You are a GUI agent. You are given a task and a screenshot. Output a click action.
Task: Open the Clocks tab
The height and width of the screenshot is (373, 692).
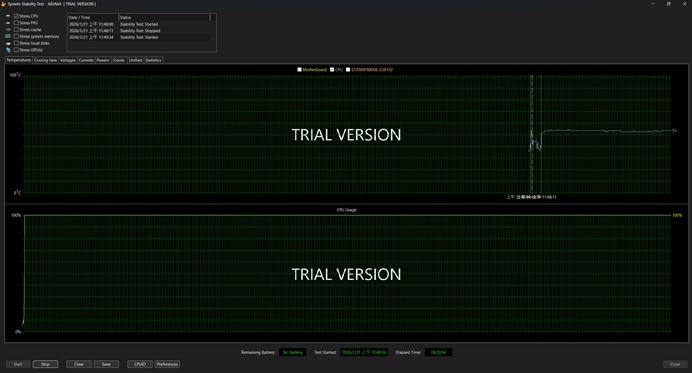click(x=119, y=60)
